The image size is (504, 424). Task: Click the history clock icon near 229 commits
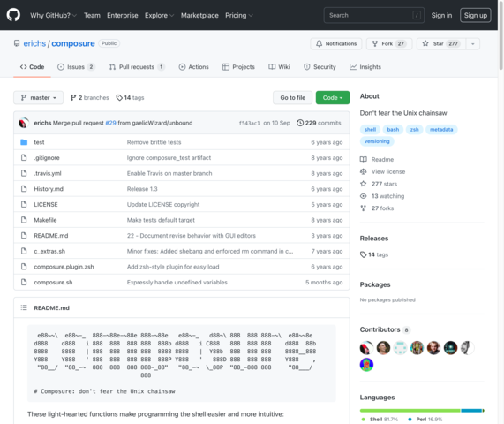300,123
